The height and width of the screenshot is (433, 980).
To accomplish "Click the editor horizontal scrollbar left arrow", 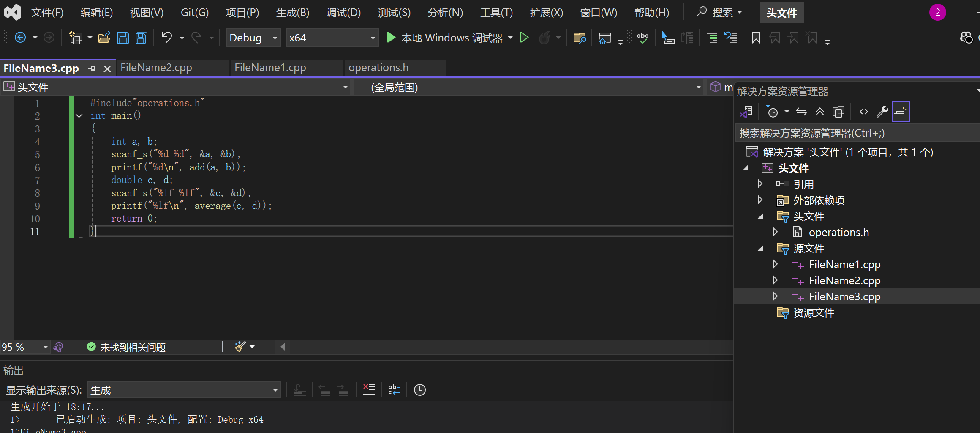I will (x=283, y=347).
